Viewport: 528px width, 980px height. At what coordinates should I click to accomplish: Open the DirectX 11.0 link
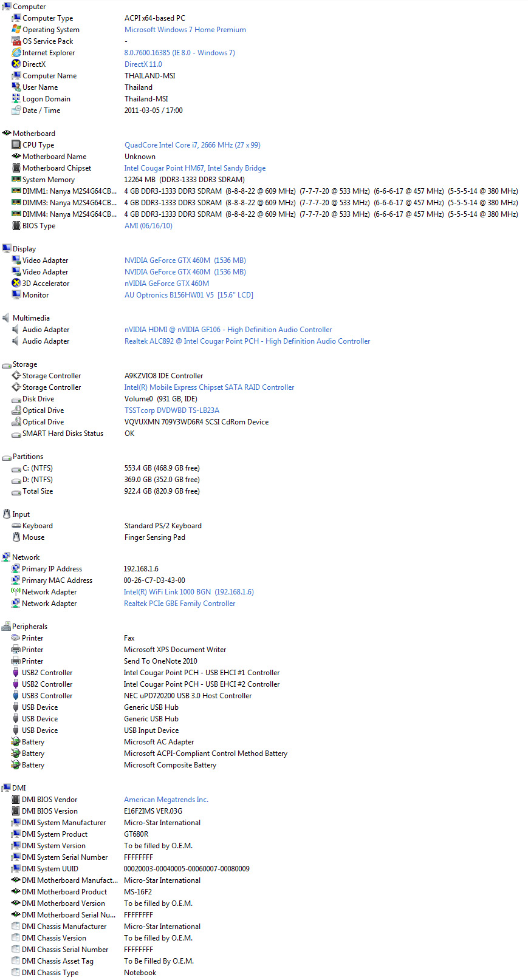coord(143,64)
